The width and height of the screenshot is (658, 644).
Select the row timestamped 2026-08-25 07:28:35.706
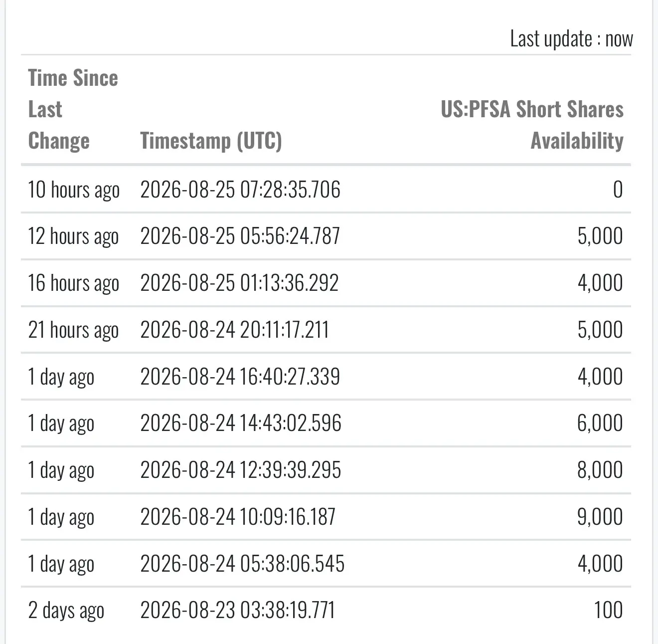(326, 190)
